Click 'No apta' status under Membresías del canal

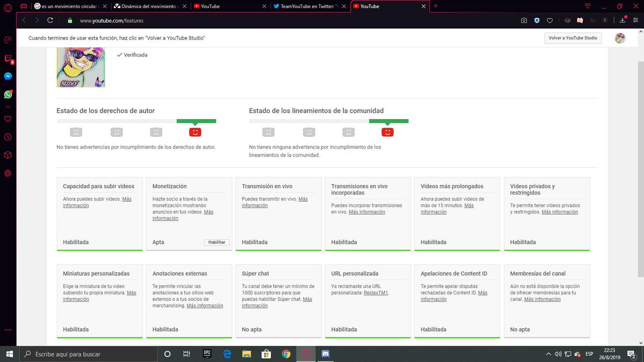(x=519, y=329)
